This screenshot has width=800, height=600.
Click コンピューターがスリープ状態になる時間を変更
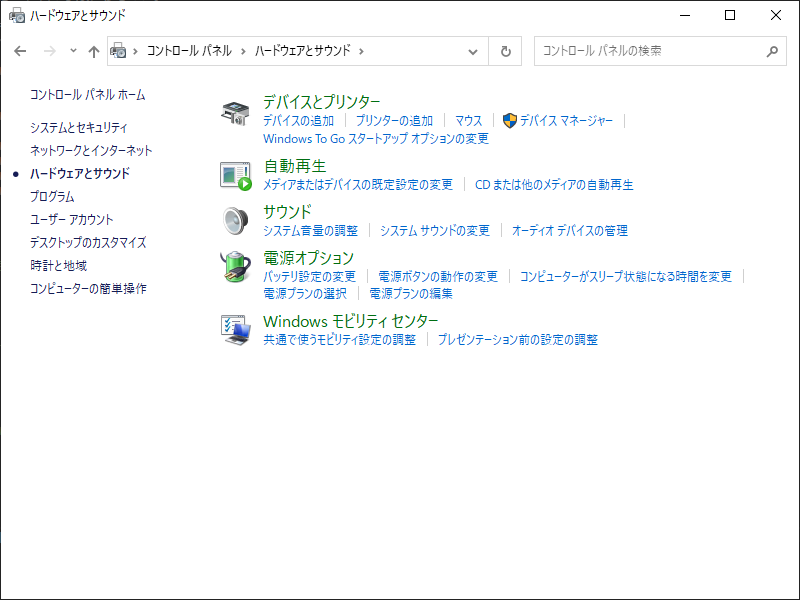[x=626, y=277]
